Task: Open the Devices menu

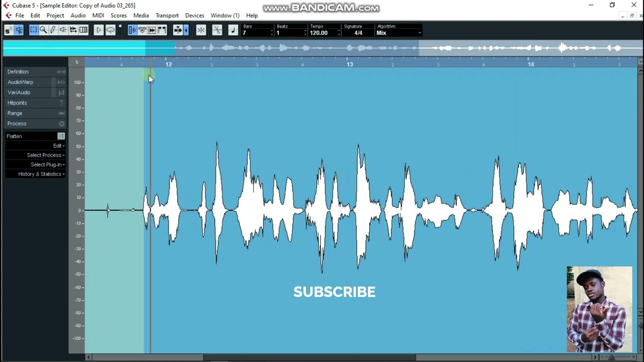Action: [x=195, y=16]
